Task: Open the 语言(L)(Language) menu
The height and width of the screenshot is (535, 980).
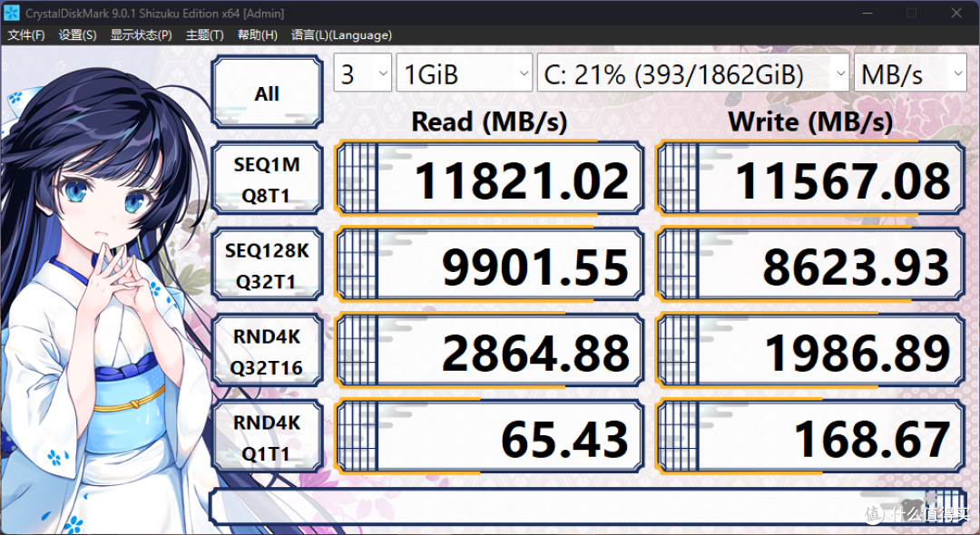Action: click(x=341, y=35)
